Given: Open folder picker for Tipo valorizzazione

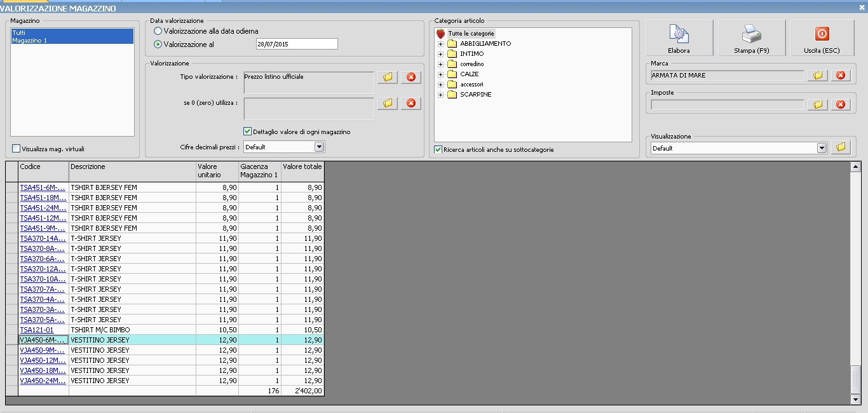Looking at the screenshot, I should [388, 77].
